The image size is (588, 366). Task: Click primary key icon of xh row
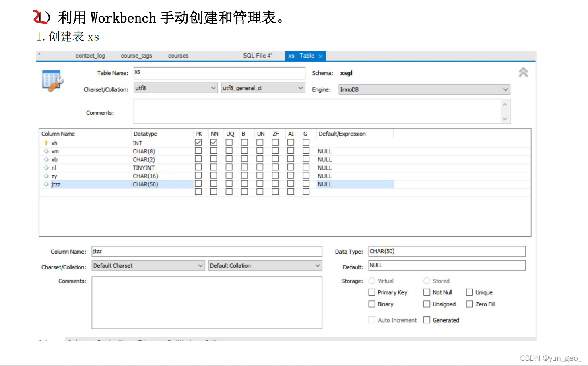tap(46, 143)
